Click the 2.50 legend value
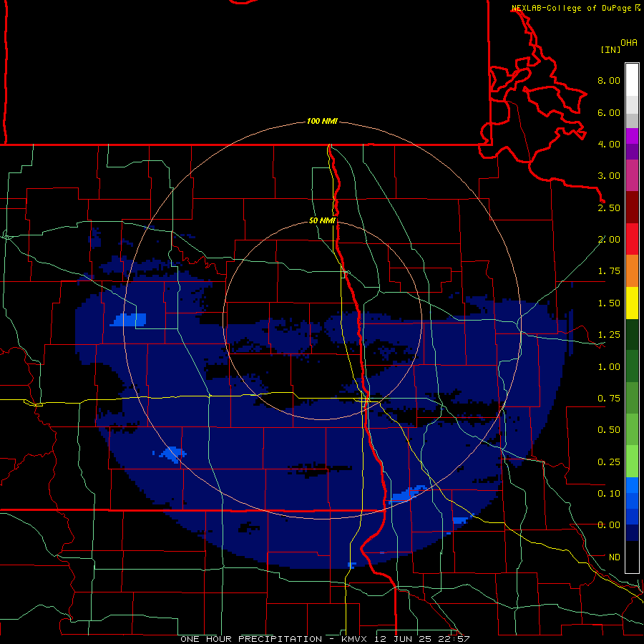The image size is (644, 644). pyautogui.click(x=609, y=208)
